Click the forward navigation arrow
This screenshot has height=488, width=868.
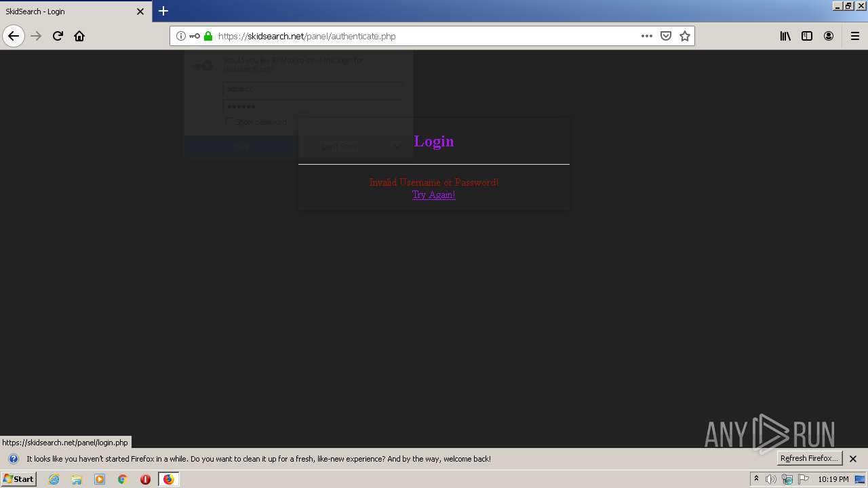[37, 36]
